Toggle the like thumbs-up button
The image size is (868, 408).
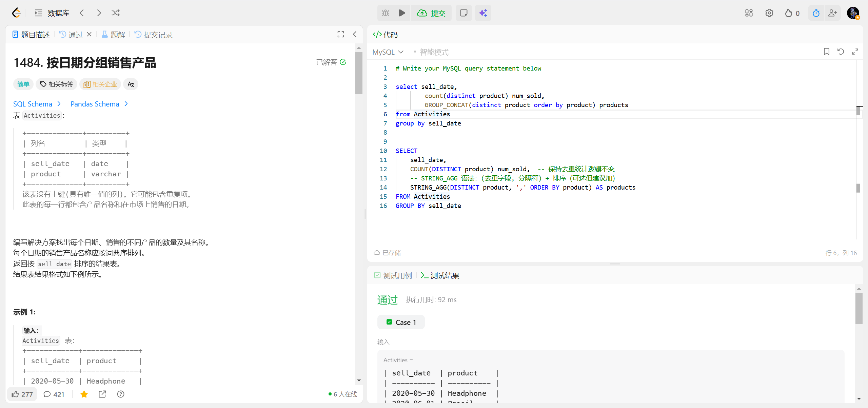tap(22, 394)
